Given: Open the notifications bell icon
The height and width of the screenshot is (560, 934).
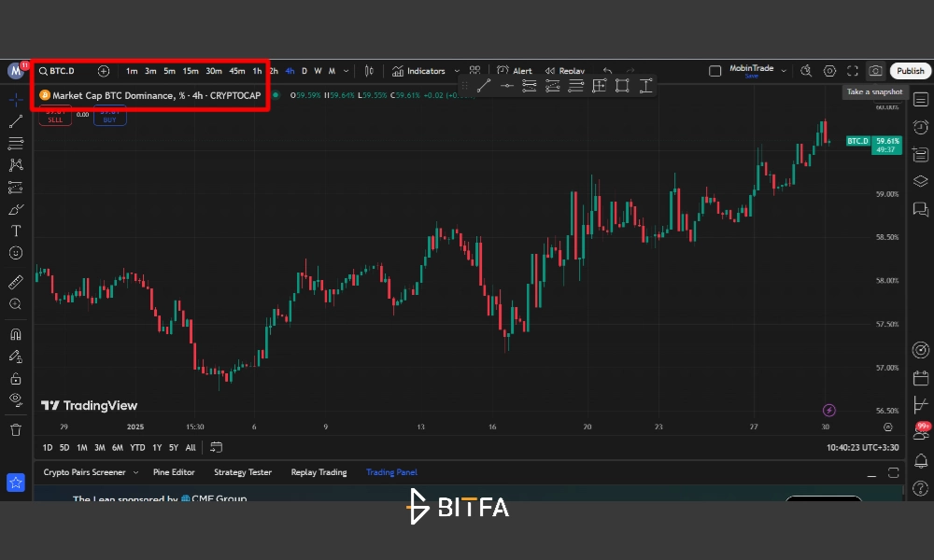Looking at the screenshot, I should click(x=920, y=461).
